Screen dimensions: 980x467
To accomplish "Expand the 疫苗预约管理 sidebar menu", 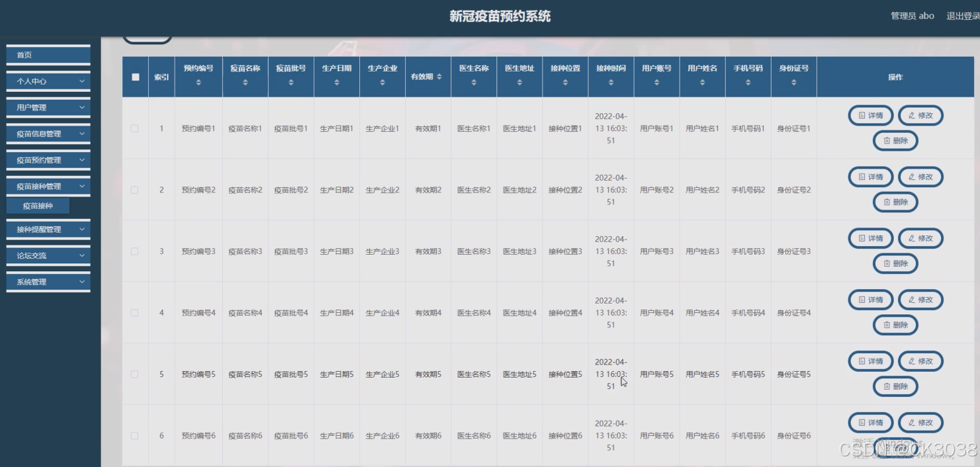I will click(x=48, y=160).
